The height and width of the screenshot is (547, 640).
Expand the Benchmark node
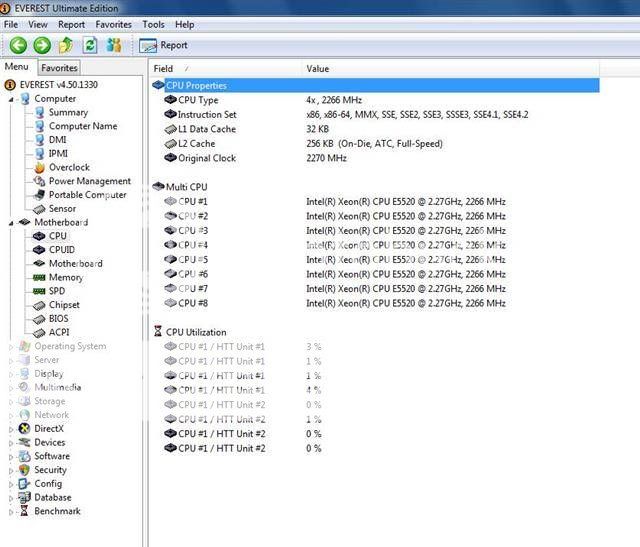click(11, 512)
